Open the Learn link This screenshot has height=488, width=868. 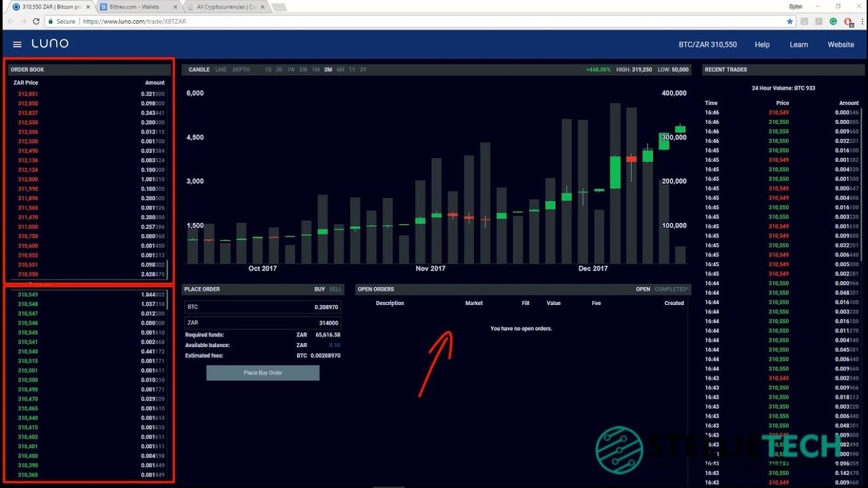(799, 45)
